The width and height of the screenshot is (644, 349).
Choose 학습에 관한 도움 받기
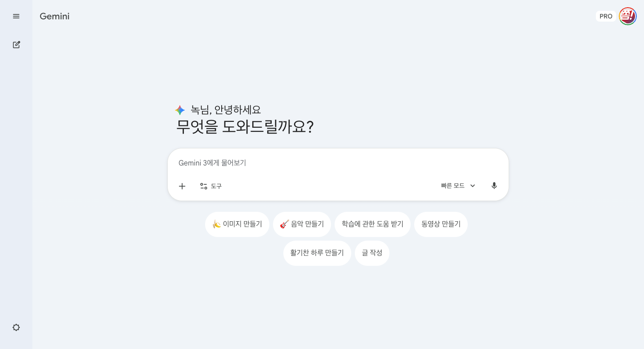(x=372, y=224)
